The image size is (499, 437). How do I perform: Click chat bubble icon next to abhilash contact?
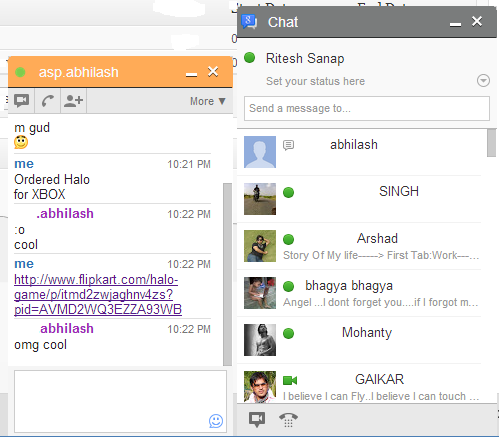click(x=289, y=145)
